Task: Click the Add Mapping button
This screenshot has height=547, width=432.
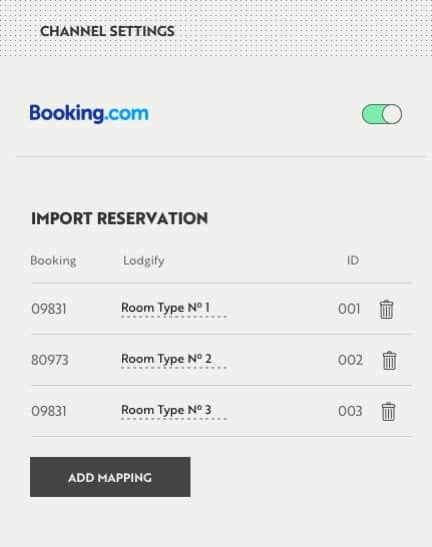Action: (x=110, y=477)
